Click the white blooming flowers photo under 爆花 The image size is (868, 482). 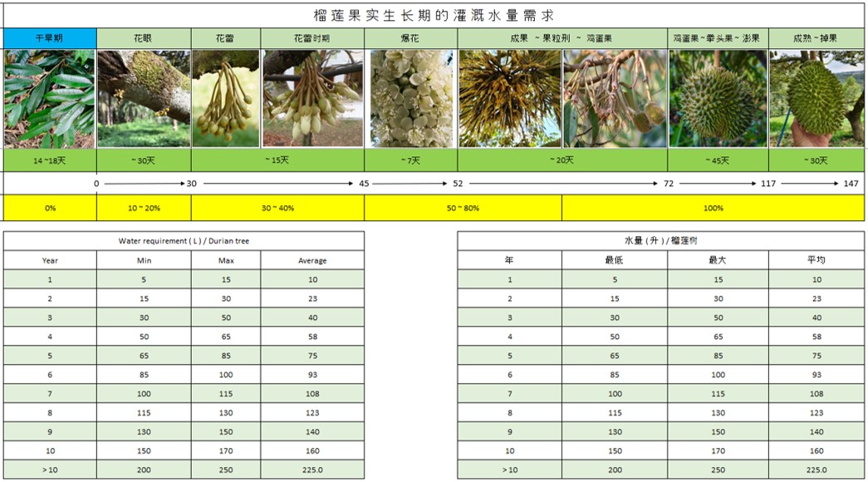click(x=410, y=98)
